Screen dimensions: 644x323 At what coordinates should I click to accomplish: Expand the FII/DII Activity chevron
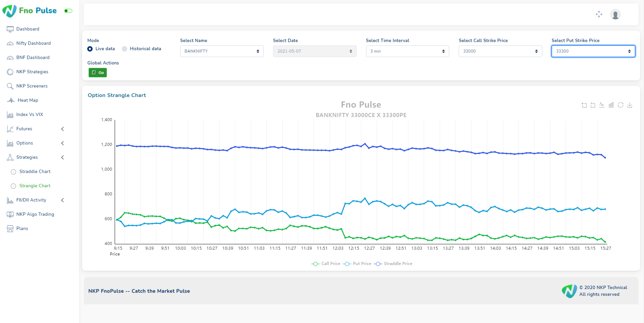tap(62, 200)
